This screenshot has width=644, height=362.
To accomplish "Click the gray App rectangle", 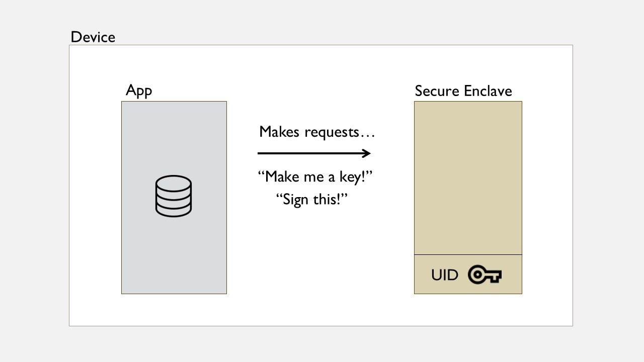I will (174, 198).
